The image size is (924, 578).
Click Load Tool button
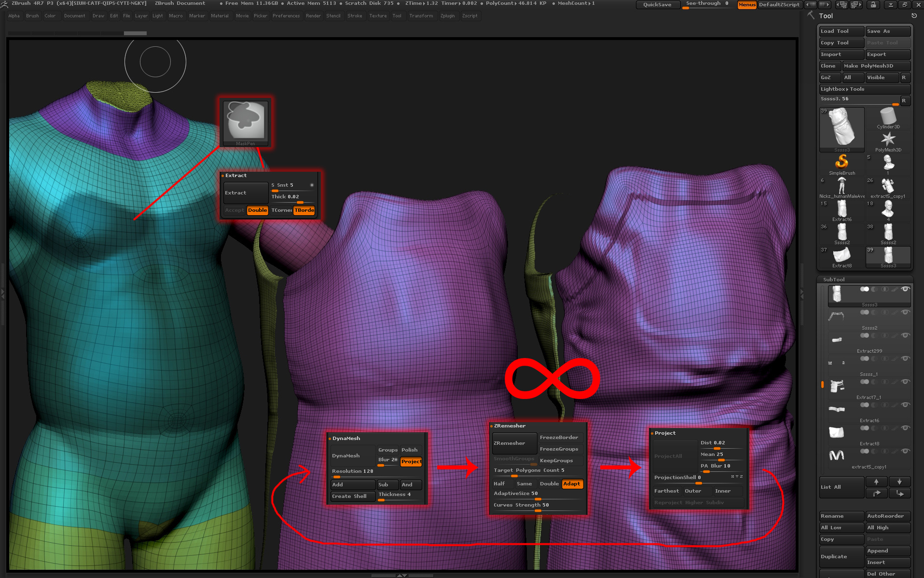coord(841,31)
